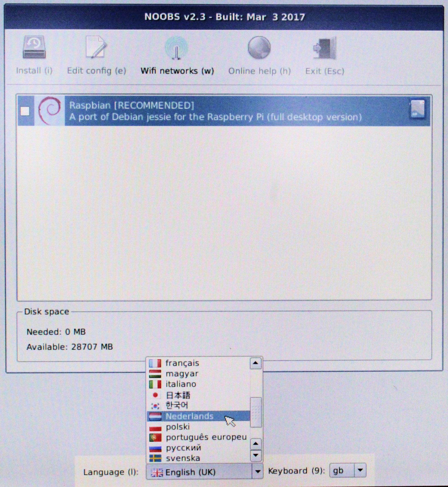This screenshot has width=448, height=487.
Task: Click the language list scrollbar thumb
Action: [256, 412]
